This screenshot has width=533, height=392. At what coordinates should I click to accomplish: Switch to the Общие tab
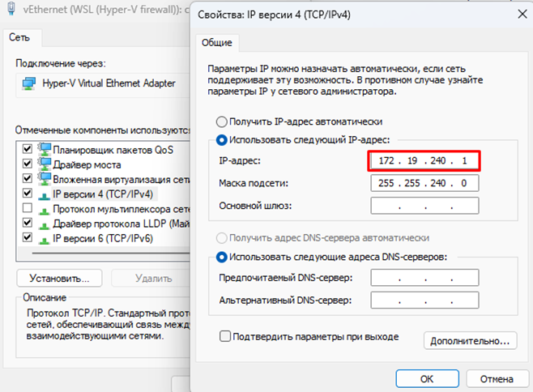pyautogui.click(x=216, y=42)
